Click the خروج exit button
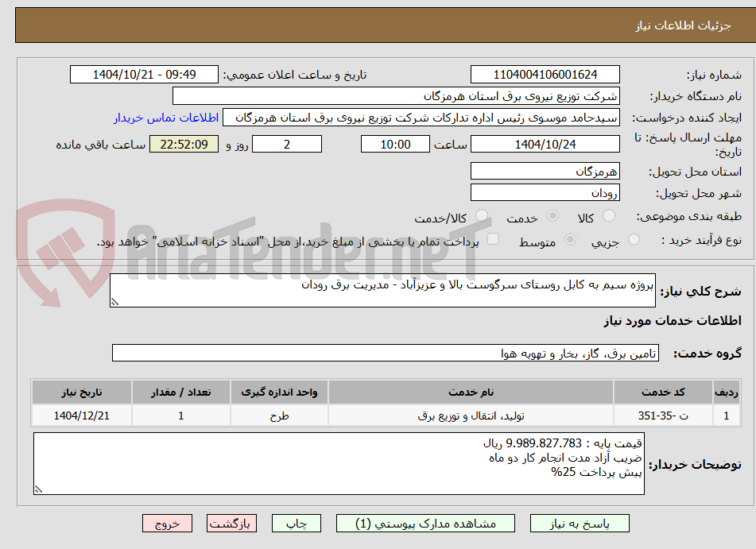756x549 pixels. (167, 524)
